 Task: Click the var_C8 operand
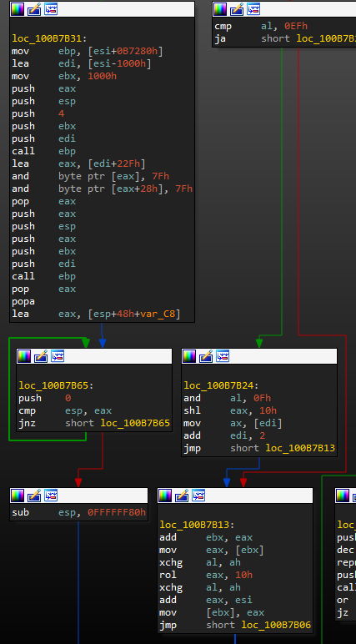(158, 314)
